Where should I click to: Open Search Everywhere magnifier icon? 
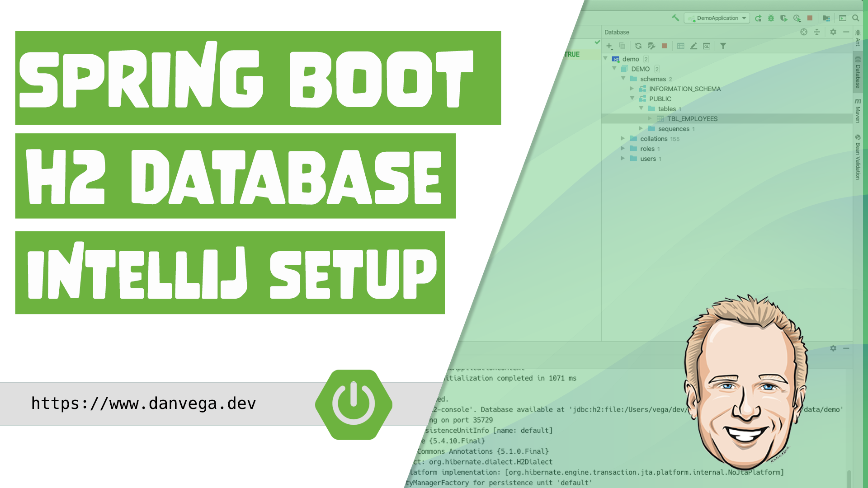(x=855, y=18)
